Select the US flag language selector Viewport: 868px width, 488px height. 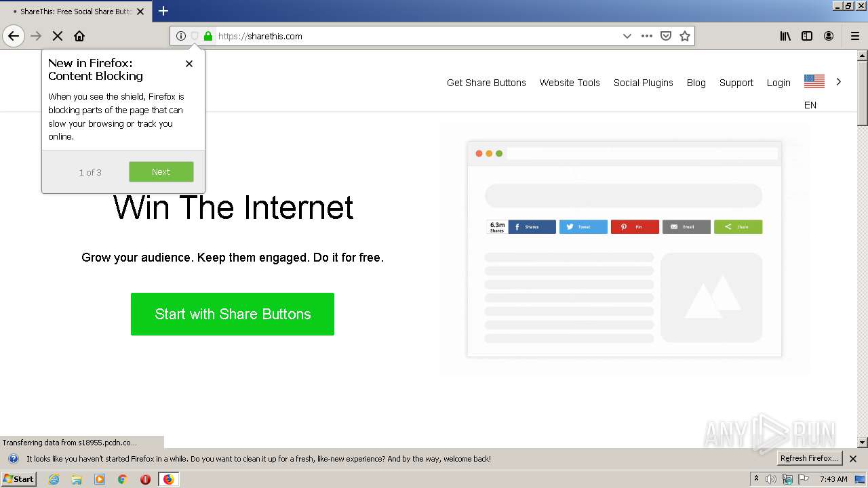point(814,82)
